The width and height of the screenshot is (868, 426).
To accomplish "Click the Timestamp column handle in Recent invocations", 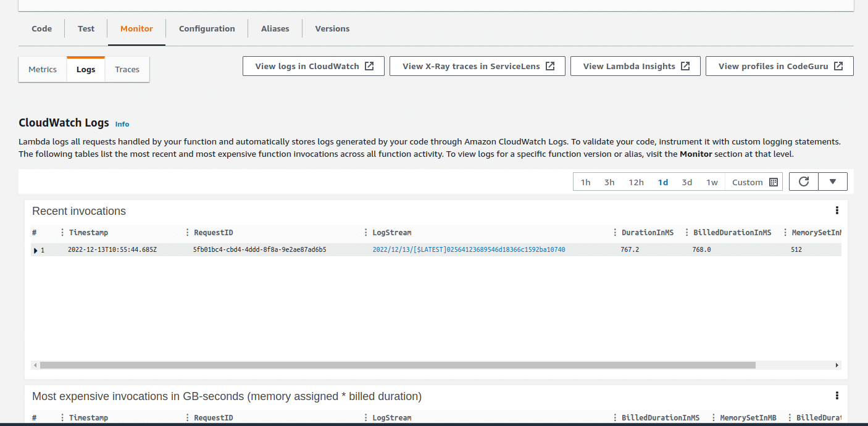I will tap(63, 233).
